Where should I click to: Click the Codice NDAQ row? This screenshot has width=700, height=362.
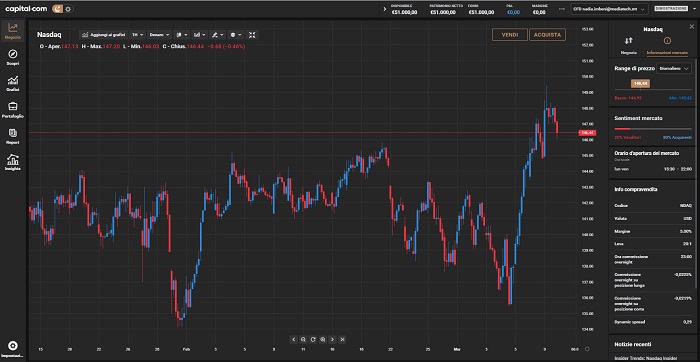(653, 206)
